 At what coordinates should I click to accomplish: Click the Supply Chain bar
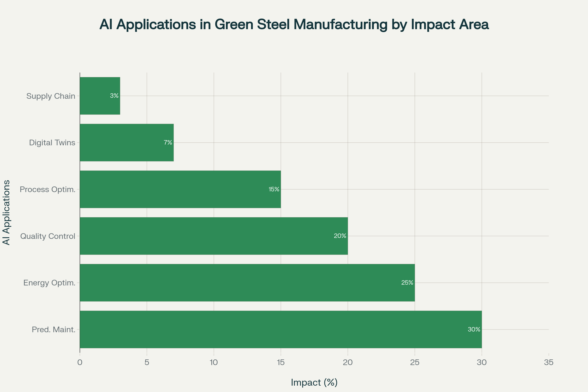100,96
